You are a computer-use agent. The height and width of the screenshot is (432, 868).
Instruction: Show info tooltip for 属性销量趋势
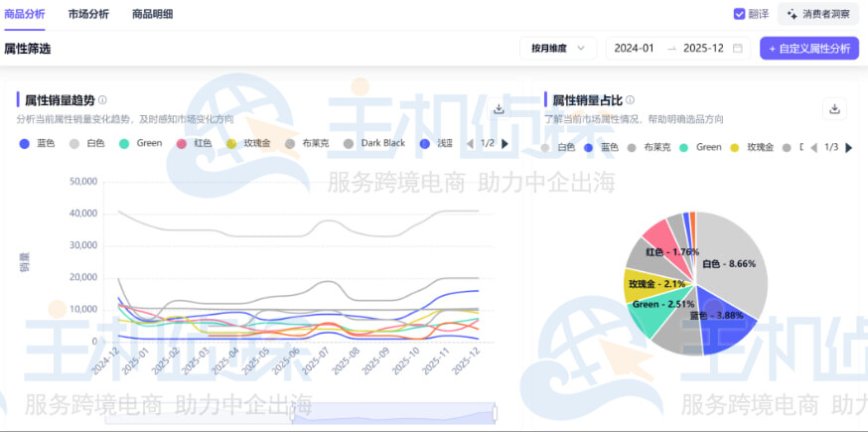click(x=102, y=100)
